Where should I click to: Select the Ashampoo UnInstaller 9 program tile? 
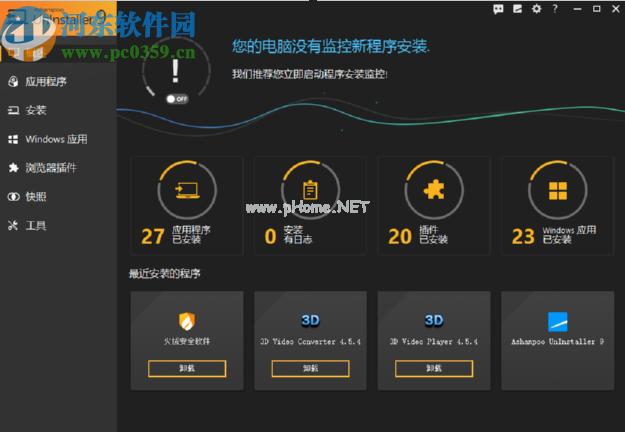(x=557, y=333)
